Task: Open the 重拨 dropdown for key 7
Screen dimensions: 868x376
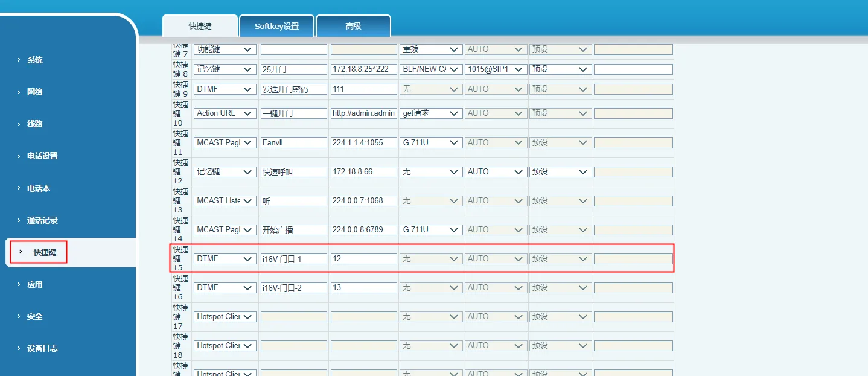Action: 430,49
